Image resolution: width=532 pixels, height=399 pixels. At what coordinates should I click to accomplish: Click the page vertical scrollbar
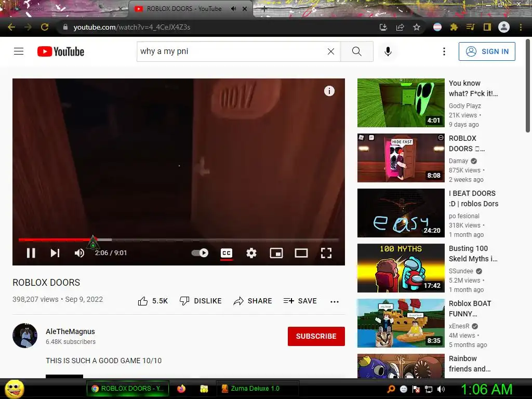[528, 87]
